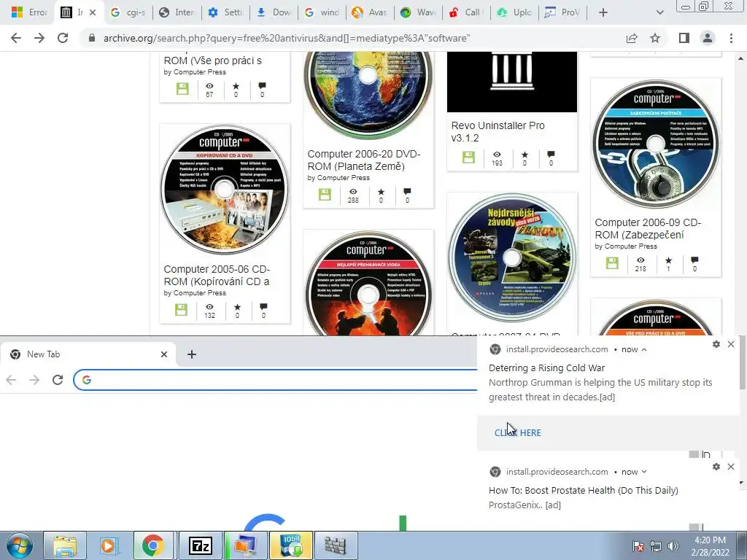Bookmark this page with the star icon
The image size is (747, 560).
(x=655, y=38)
